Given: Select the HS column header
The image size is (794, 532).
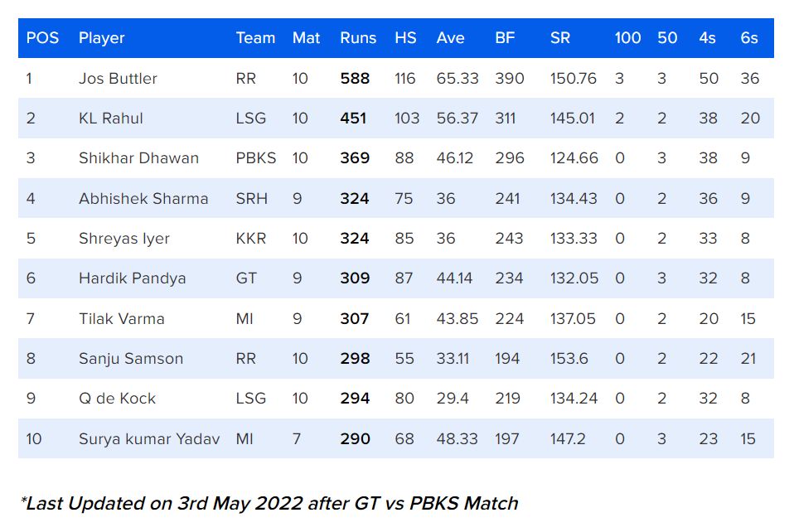Looking at the screenshot, I should point(405,38).
